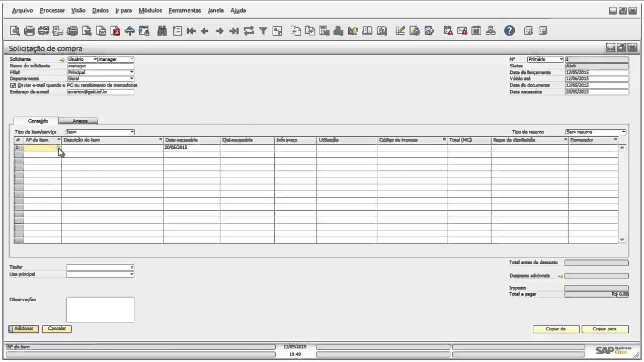Viewport: 644px width, 362px height.
Task: Click the 'Data do documento' field
Action: click(x=597, y=85)
